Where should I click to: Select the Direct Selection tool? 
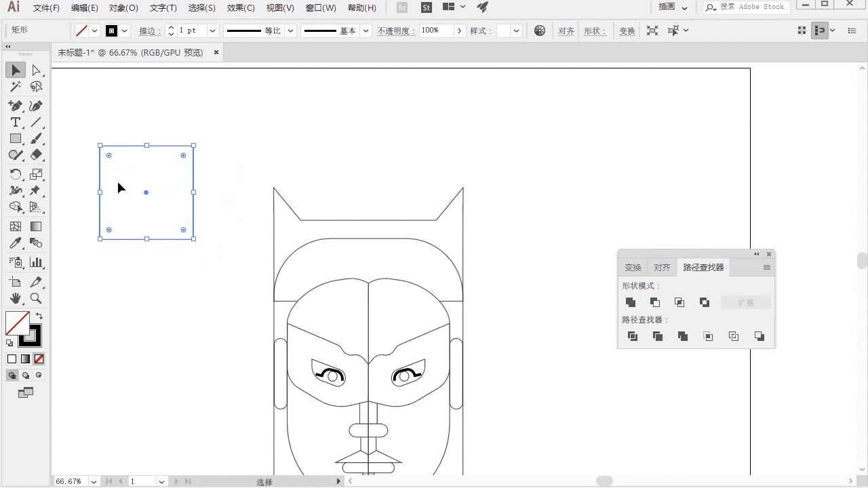click(x=36, y=70)
